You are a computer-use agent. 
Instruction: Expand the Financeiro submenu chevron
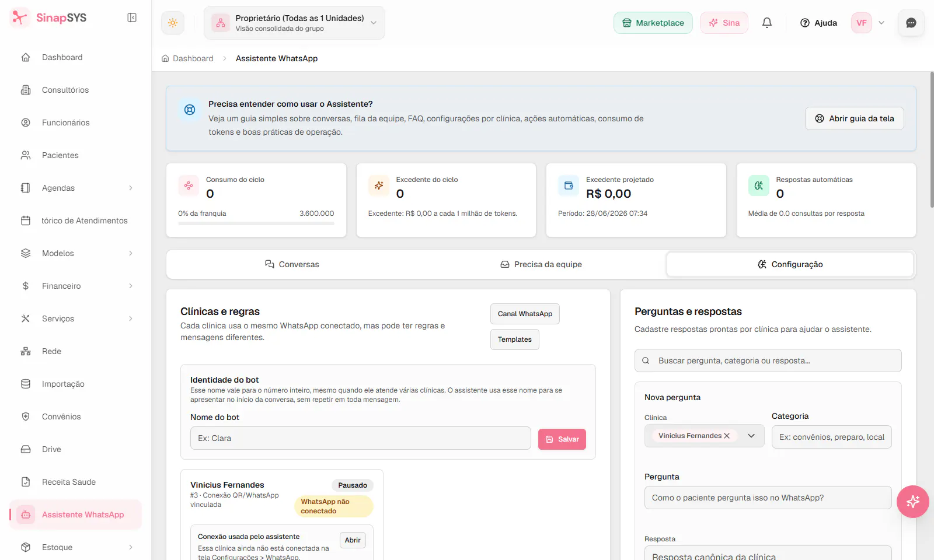pyautogui.click(x=131, y=286)
